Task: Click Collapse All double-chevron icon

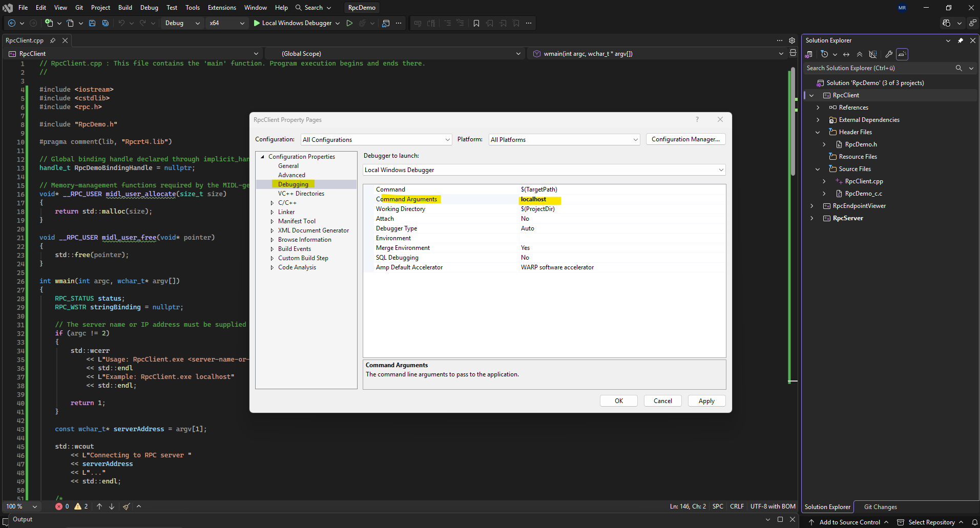Action: 860,54
